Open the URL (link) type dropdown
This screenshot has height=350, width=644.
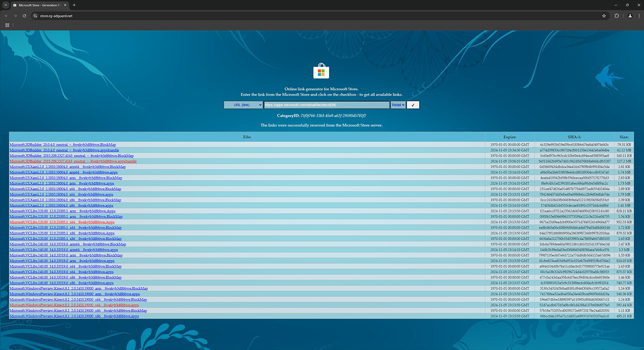click(x=243, y=105)
